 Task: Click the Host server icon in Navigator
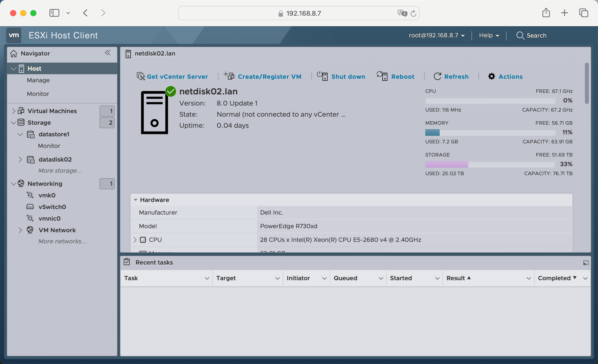[x=21, y=69]
